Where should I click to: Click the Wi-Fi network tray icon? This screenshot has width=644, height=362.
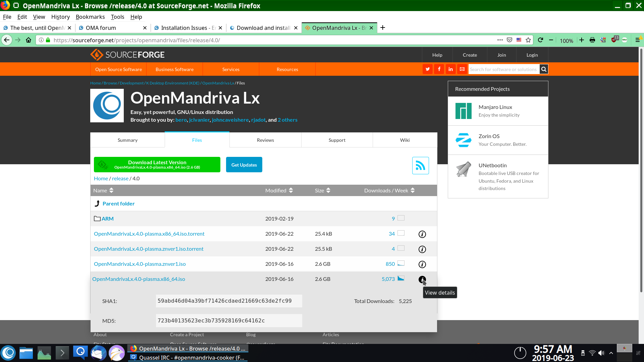[x=592, y=353]
